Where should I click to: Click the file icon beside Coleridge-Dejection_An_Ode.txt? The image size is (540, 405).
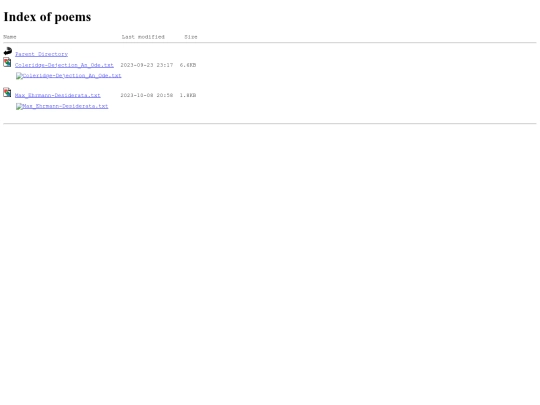click(7, 62)
